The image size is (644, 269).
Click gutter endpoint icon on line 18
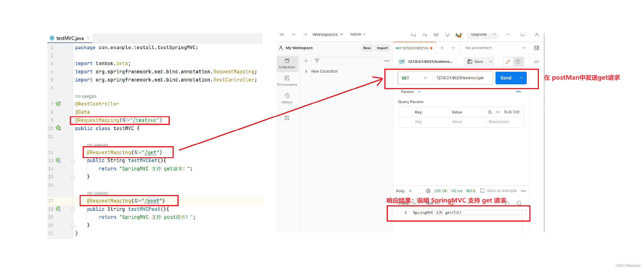58,209
